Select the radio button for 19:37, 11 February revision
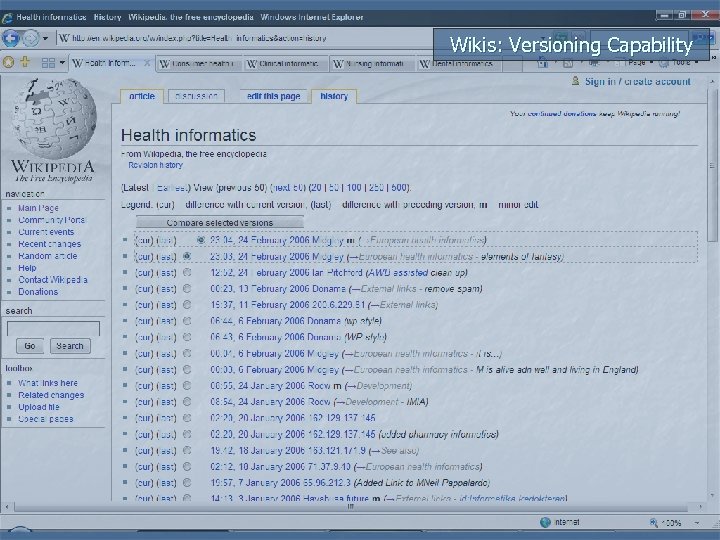The image size is (720, 540). tap(186, 304)
